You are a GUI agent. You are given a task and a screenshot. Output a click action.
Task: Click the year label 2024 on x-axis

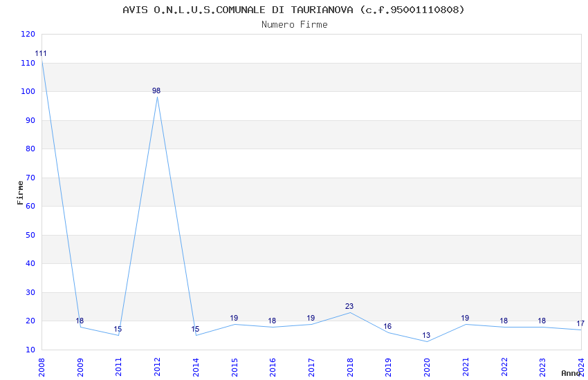pos(581,368)
